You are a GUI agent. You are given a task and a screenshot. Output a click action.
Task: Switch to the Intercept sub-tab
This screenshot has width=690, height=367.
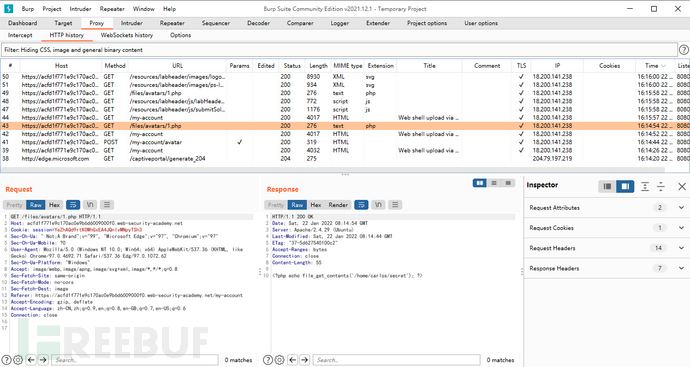coord(20,35)
